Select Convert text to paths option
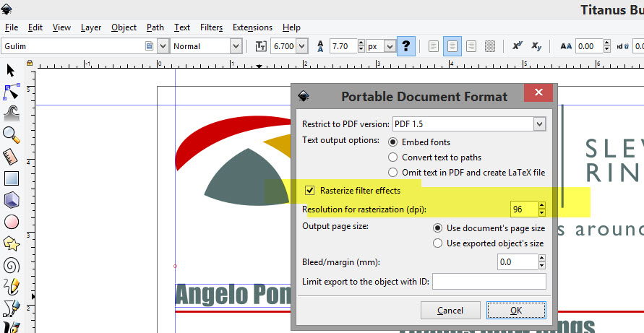 click(x=392, y=157)
